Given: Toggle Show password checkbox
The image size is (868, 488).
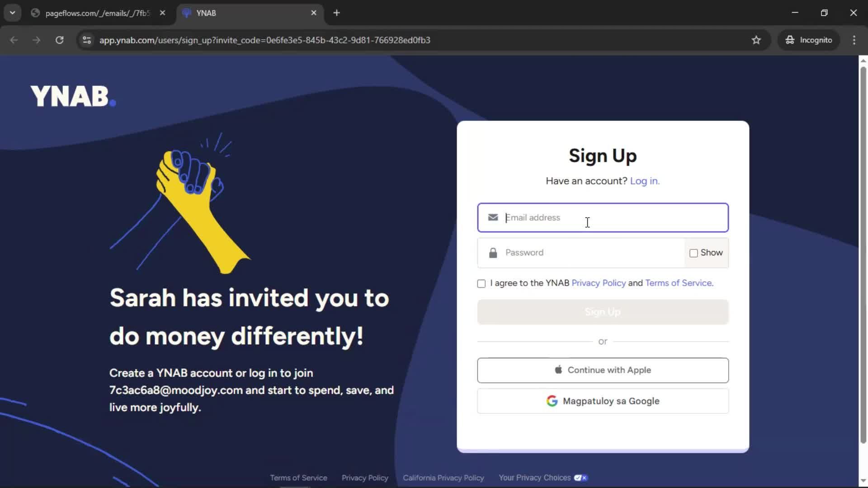Looking at the screenshot, I should click(x=693, y=253).
